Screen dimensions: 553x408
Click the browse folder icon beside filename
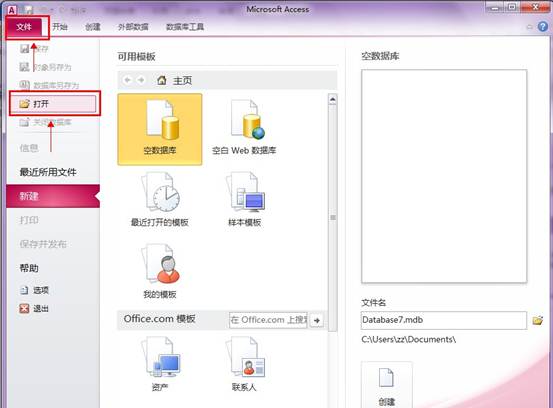[537, 320]
